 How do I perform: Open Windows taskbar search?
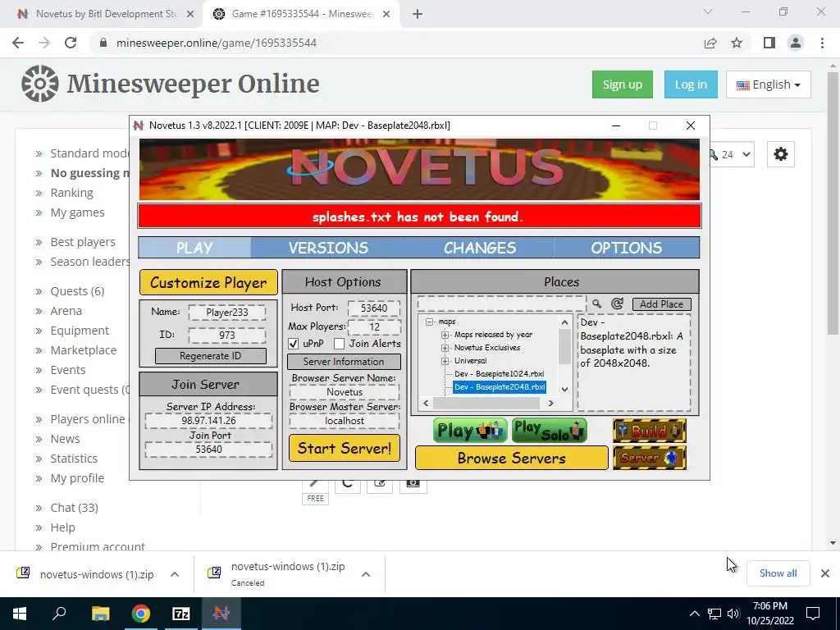(x=59, y=614)
